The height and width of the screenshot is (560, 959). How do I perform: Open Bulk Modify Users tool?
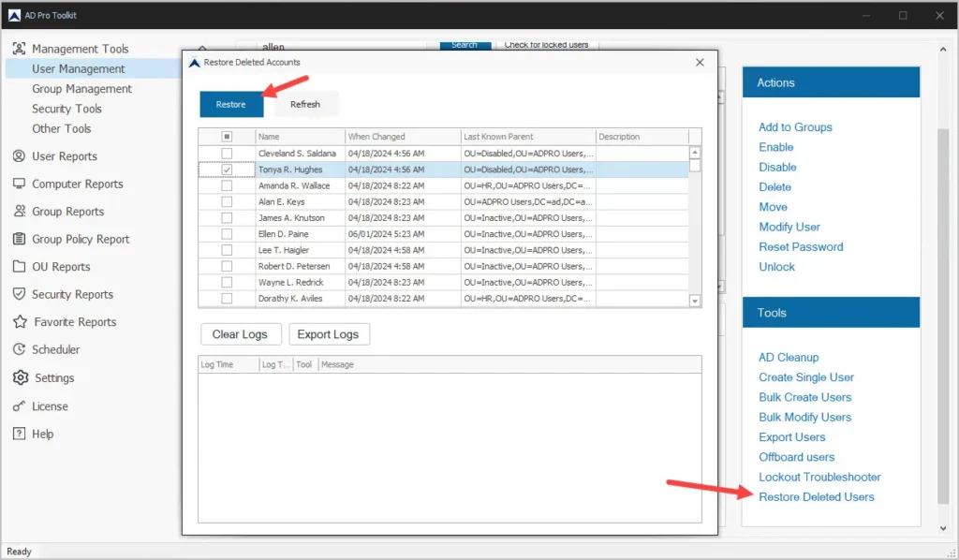[x=804, y=417]
